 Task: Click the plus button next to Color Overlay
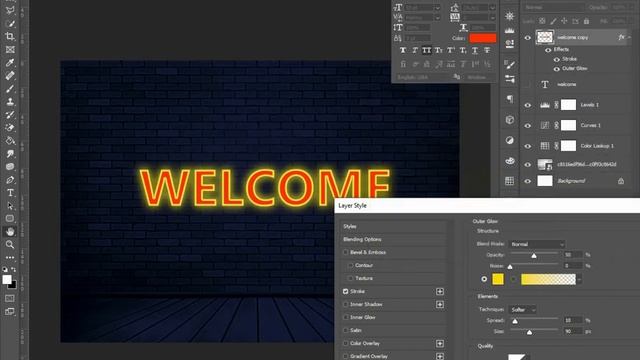(440, 344)
